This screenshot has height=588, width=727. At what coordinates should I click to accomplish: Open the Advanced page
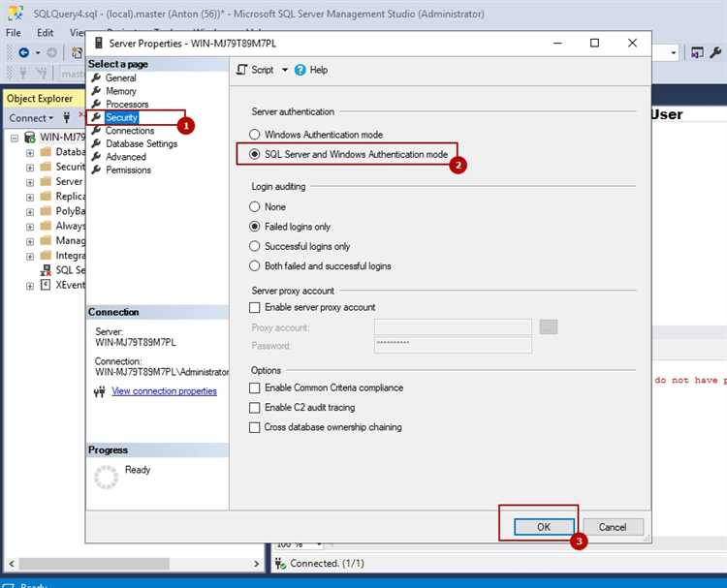click(x=126, y=157)
